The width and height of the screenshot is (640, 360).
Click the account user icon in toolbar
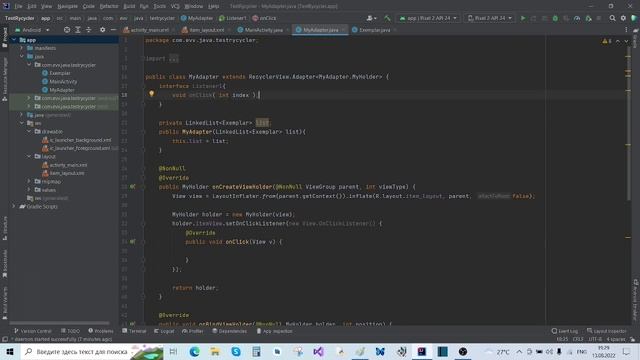point(370,18)
